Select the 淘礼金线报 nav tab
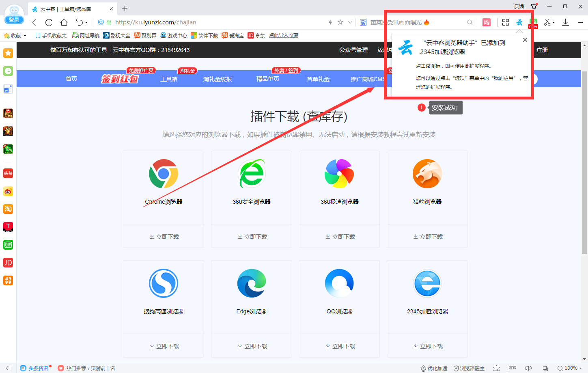The width and height of the screenshot is (588, 373). click(x=218, y=79)
